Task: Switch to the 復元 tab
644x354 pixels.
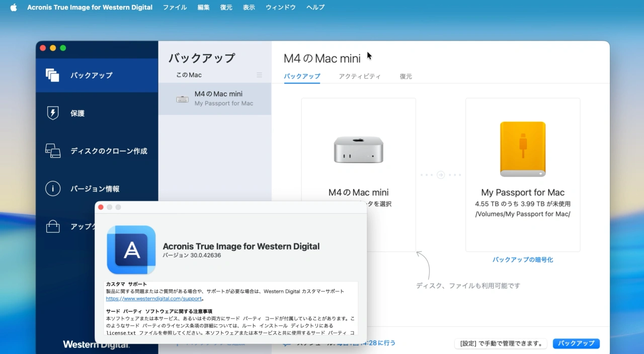Action: point(406,76)
